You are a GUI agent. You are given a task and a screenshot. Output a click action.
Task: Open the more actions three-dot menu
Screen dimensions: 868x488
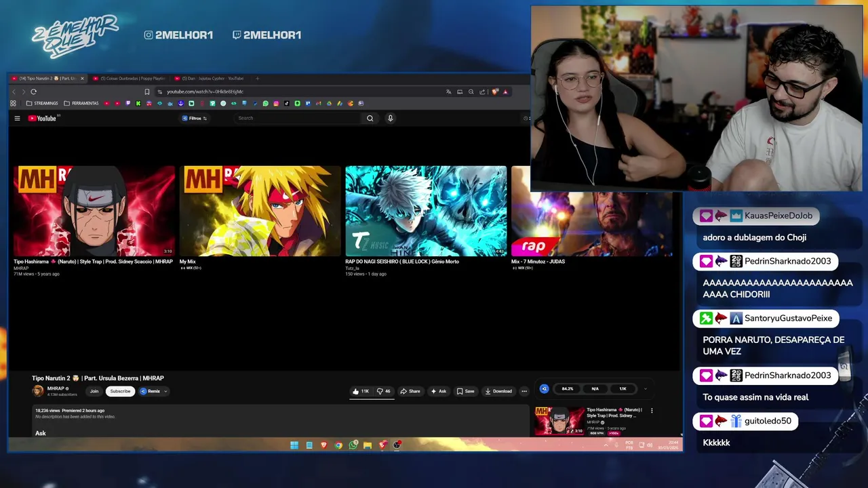[x=524, y=391]
